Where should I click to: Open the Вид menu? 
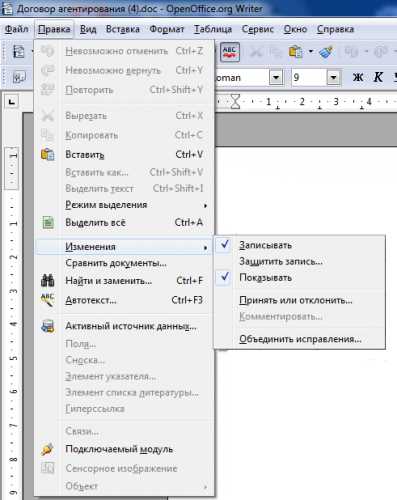tap(88, 29)
